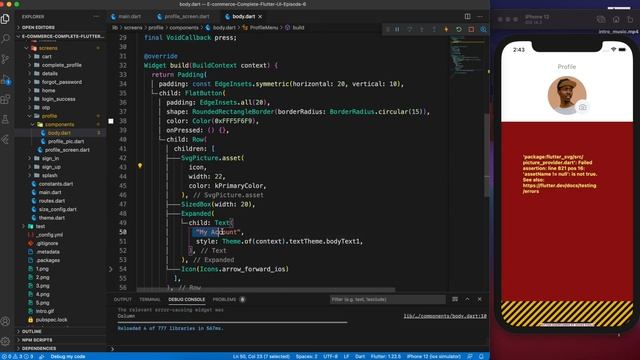Click Step Into in debug toolbar

point(422,29)
